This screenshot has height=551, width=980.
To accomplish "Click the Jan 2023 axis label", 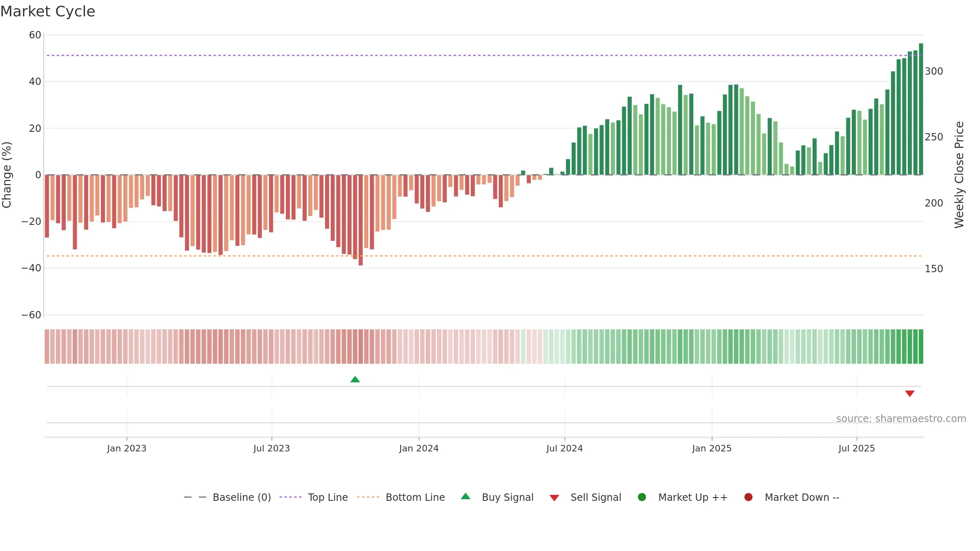I will pos(127,448).
